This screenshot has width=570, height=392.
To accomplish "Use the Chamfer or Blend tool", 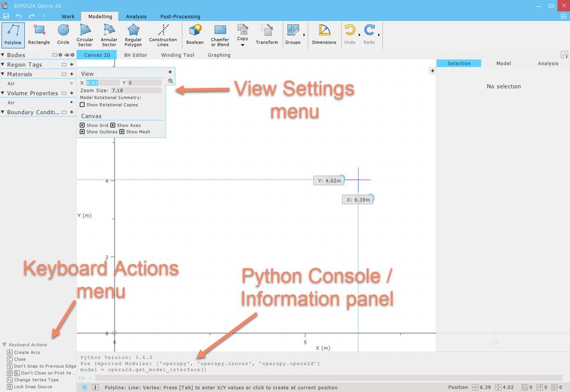I will click(220, 36).
